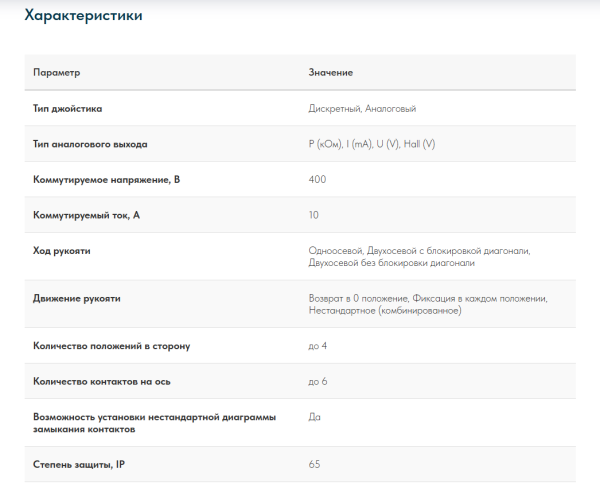Click the "Дискретный, Аналоговый" value cell
This screenshot has width=600, height=485.
[362, 108]
